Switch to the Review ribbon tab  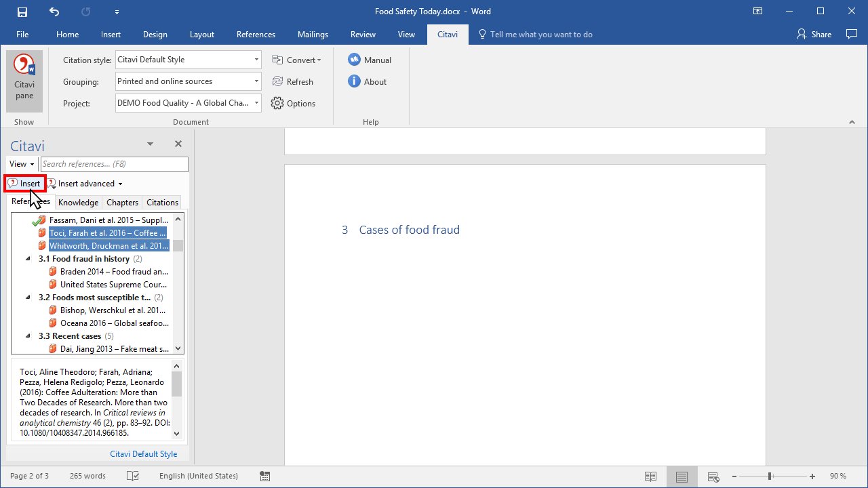tap(363, 35)
